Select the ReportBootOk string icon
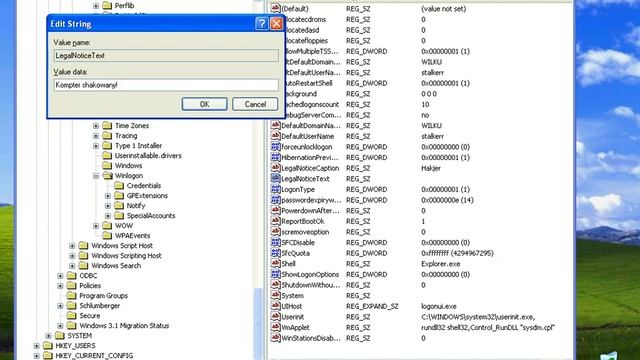Image resolution: width=640 pixels, height=360 pixels. [x=276, y=221]
